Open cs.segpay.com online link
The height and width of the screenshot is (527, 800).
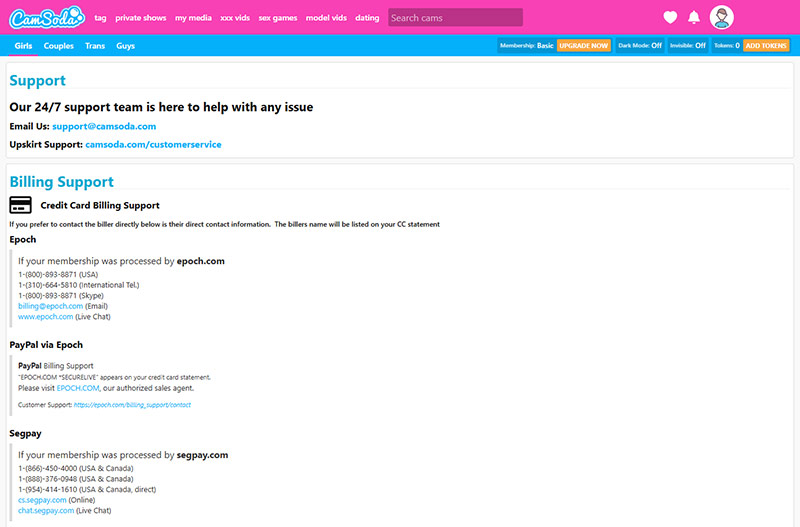(x=42, y=500)
